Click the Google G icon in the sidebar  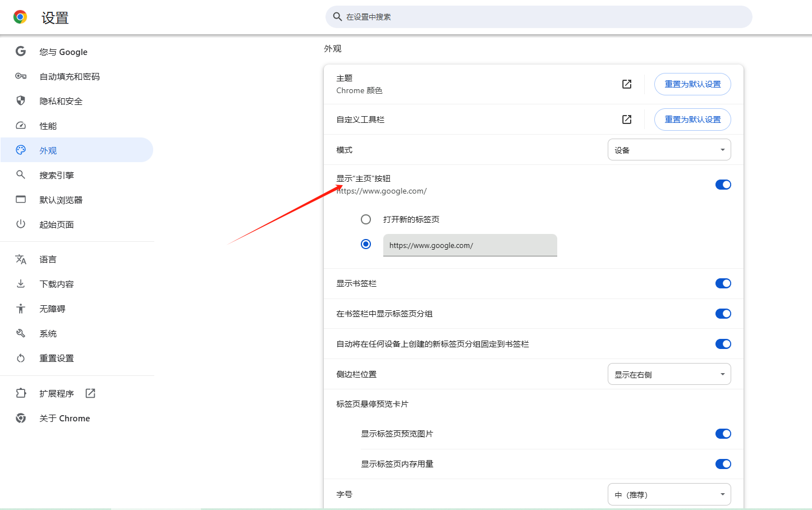tap(21, 52)
